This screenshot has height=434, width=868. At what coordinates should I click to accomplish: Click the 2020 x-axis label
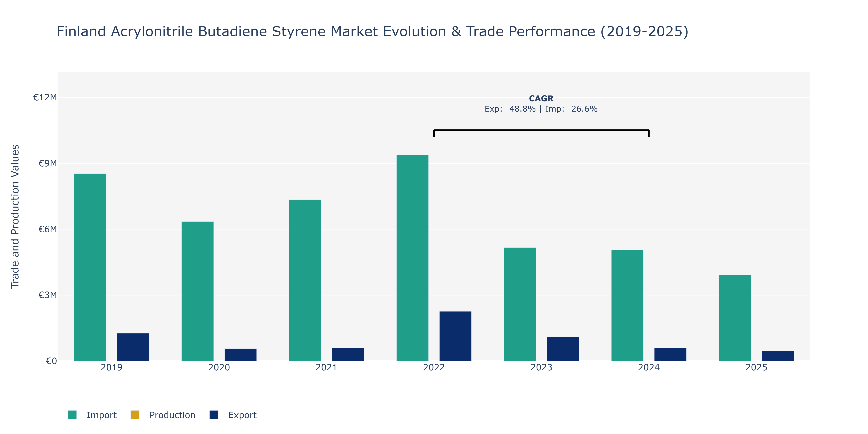click(219, 367)
